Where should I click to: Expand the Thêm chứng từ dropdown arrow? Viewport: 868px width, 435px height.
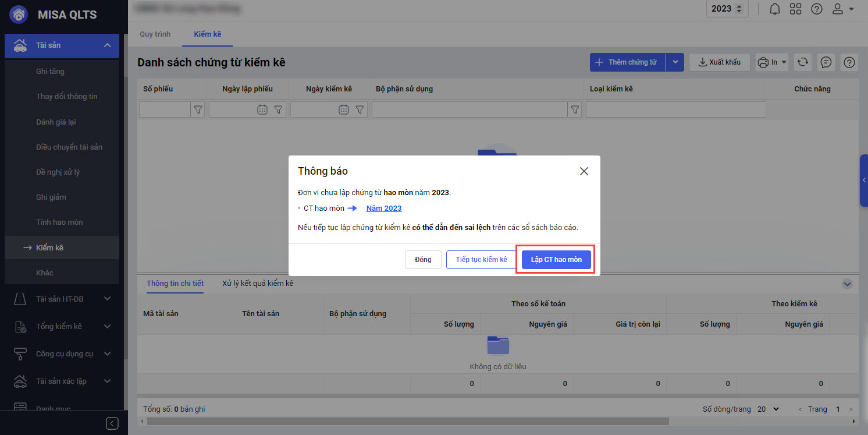tap(675, 62)
